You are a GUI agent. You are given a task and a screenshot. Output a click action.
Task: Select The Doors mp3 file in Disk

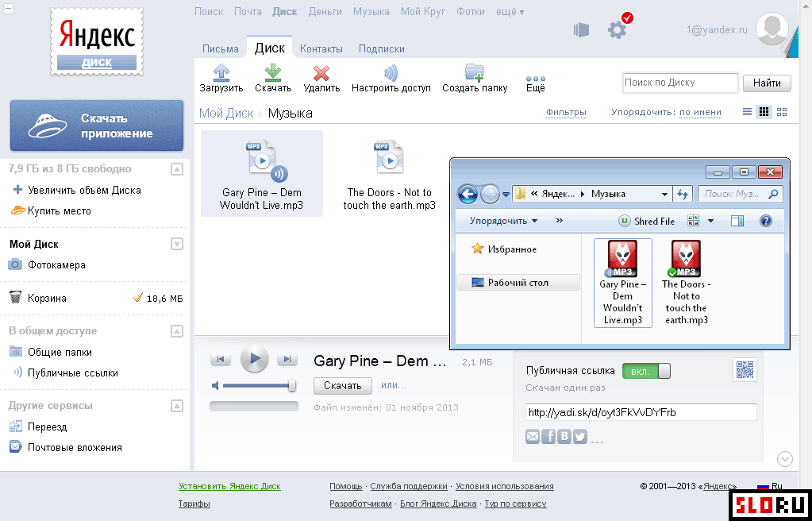tap(390, 173)
